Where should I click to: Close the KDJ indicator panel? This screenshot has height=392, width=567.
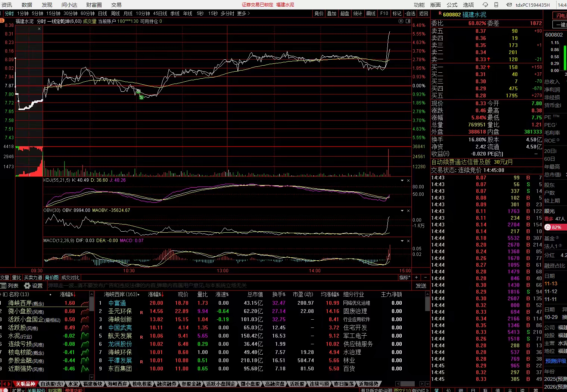coord(408,181)
